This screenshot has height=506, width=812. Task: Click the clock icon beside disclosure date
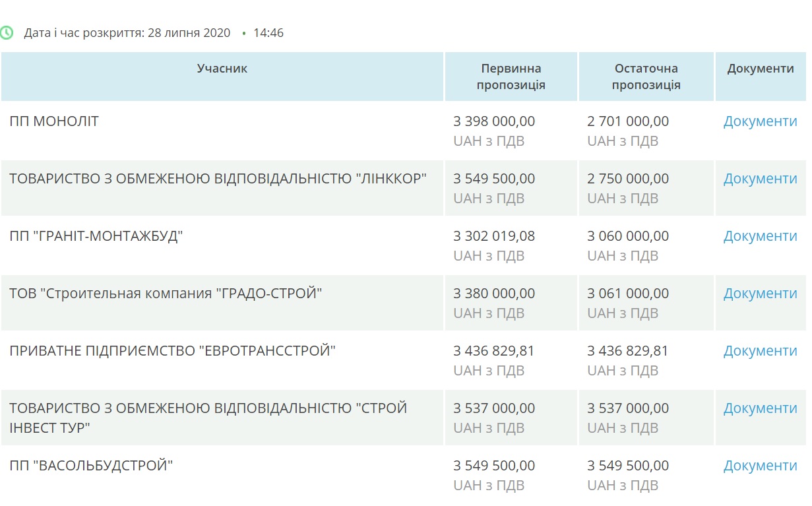click(x=7, y=32)
